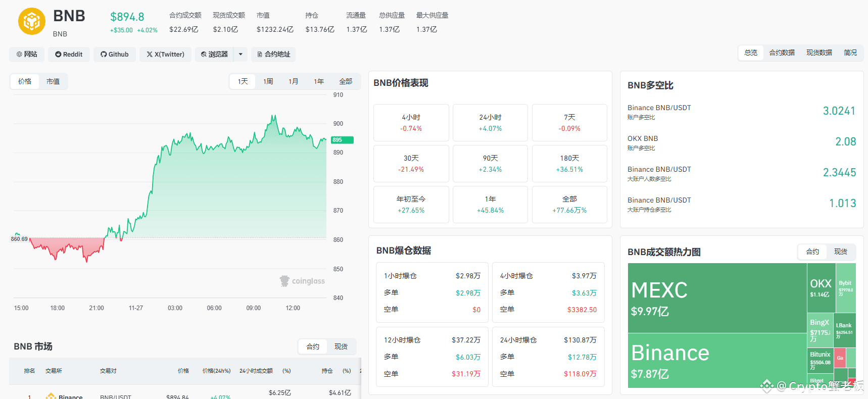Open the 网站 website globe link

point(27,55)
